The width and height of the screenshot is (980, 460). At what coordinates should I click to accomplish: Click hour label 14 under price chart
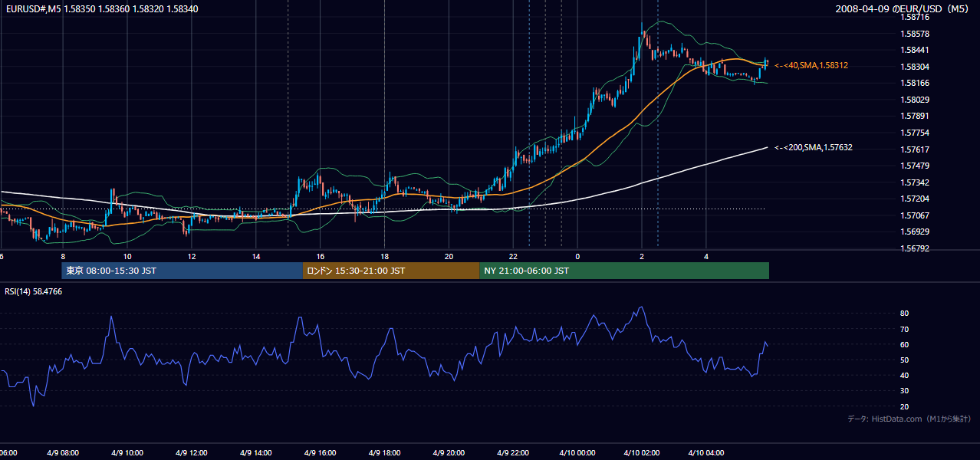coord(256,257)
